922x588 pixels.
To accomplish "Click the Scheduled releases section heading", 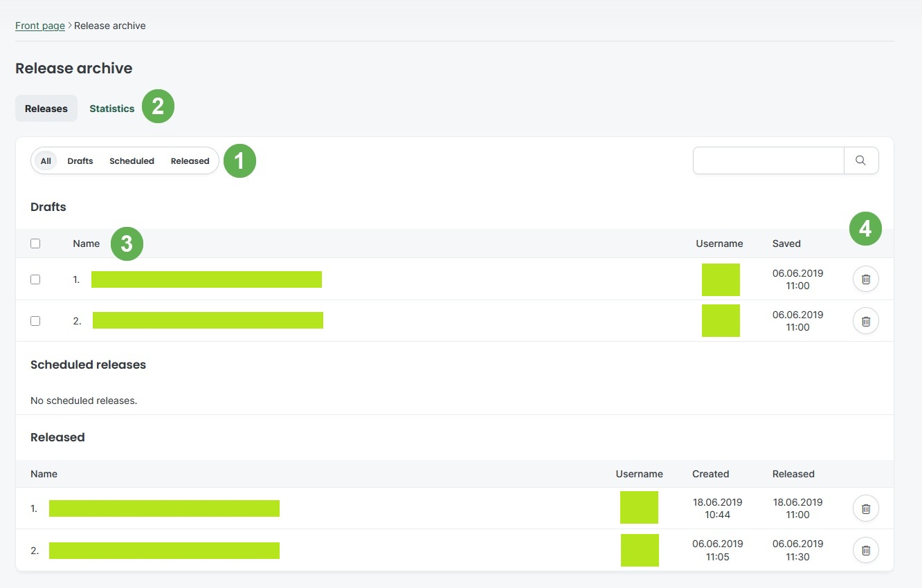I will point(88,365).
